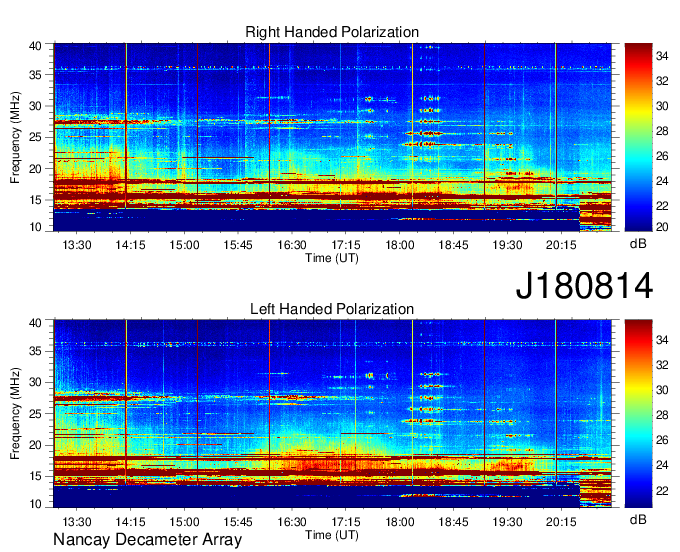Click 20 MHz tick on Left Handed plot
Screen dimensions: 680x552
coord(35,445)
